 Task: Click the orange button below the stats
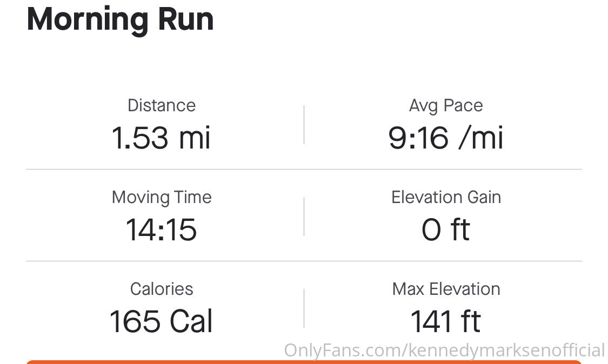click(304, 362)
